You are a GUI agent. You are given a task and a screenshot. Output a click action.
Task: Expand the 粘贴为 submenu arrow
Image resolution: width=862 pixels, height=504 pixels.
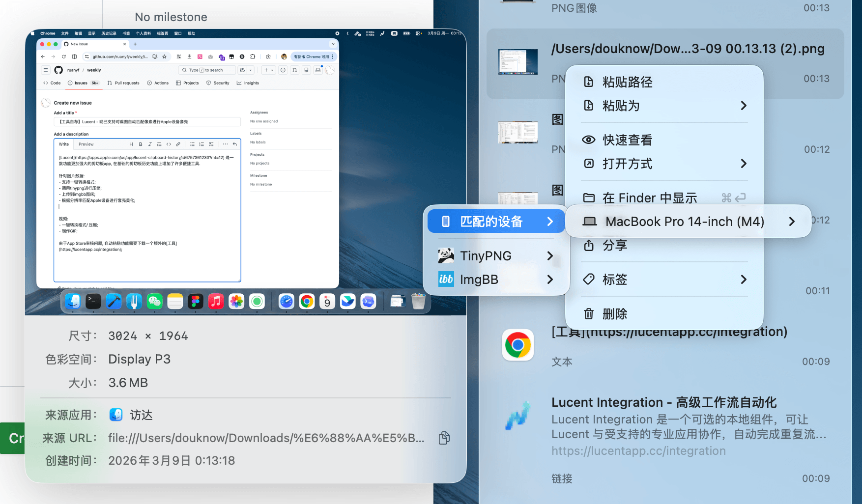click(x=743, y=106)
